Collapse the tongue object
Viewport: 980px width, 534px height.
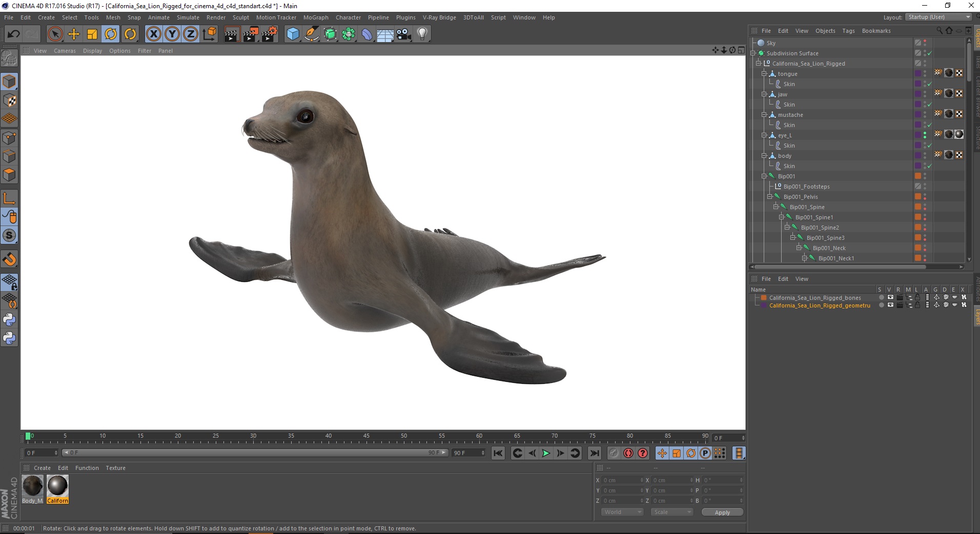pyautogui.click(x=764, y=74)
